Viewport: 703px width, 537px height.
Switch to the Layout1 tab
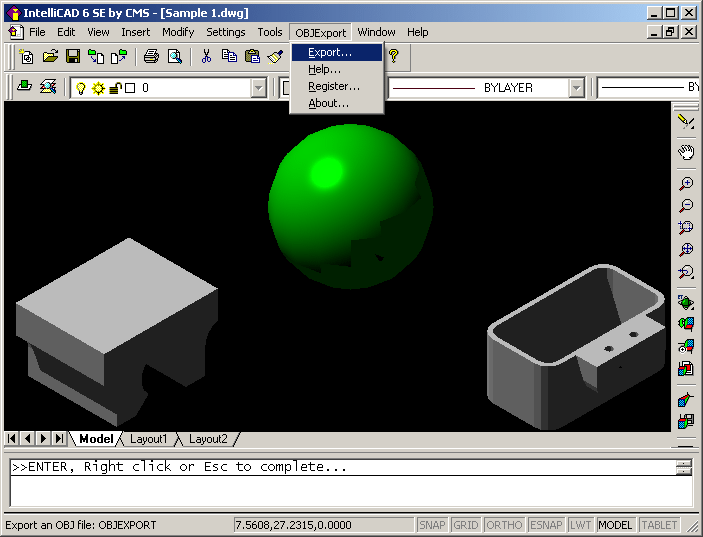(148, 439)
